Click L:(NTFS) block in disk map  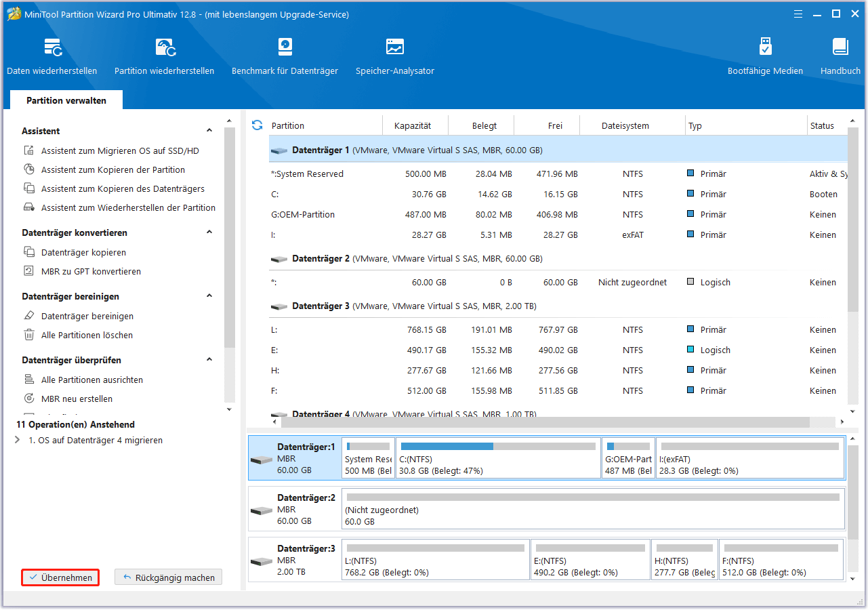point(436,560)
